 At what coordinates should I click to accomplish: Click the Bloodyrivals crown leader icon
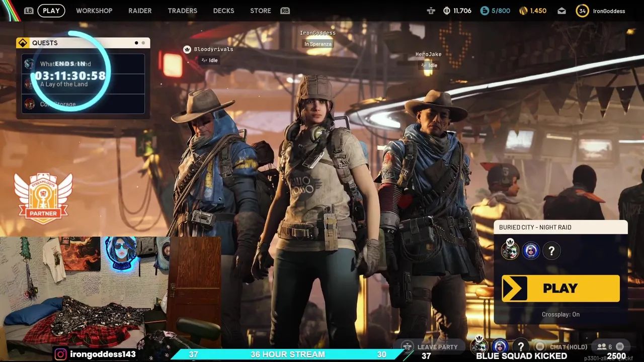[x=187, y=49]
